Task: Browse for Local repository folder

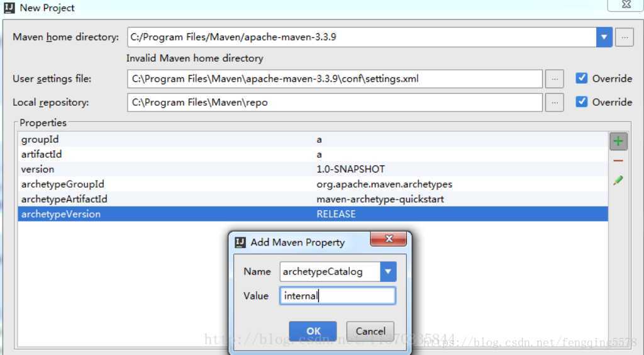Action: 555,103
